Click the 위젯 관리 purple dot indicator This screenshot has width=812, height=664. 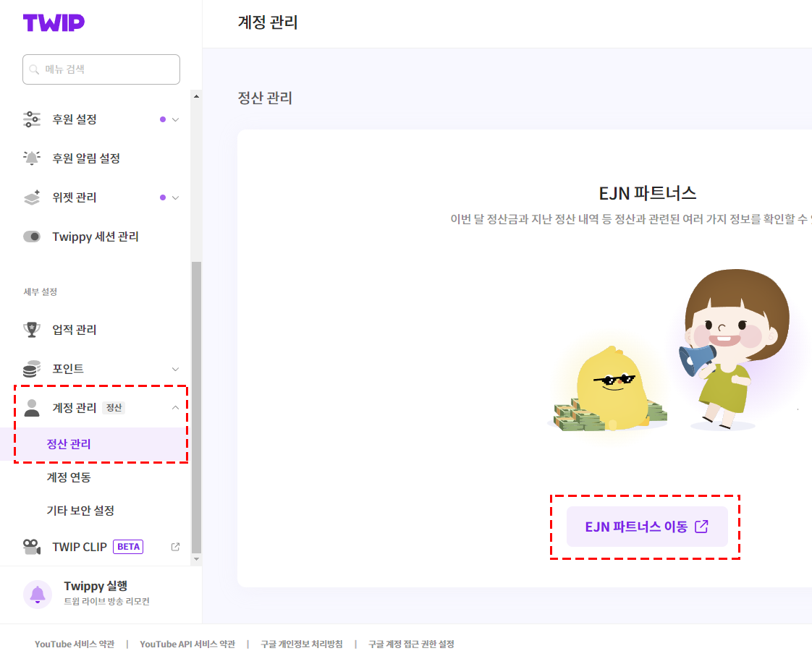pos(163,197)
